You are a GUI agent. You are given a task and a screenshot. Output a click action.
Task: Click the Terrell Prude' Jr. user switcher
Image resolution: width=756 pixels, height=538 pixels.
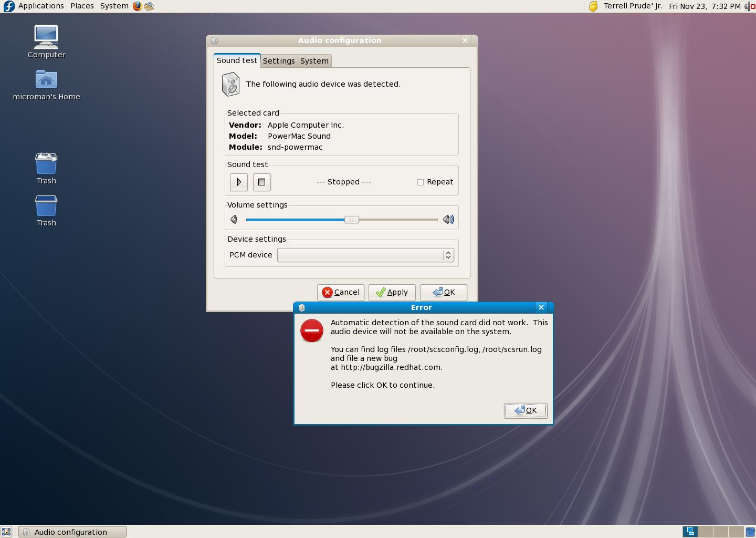(x=633, y=6)
